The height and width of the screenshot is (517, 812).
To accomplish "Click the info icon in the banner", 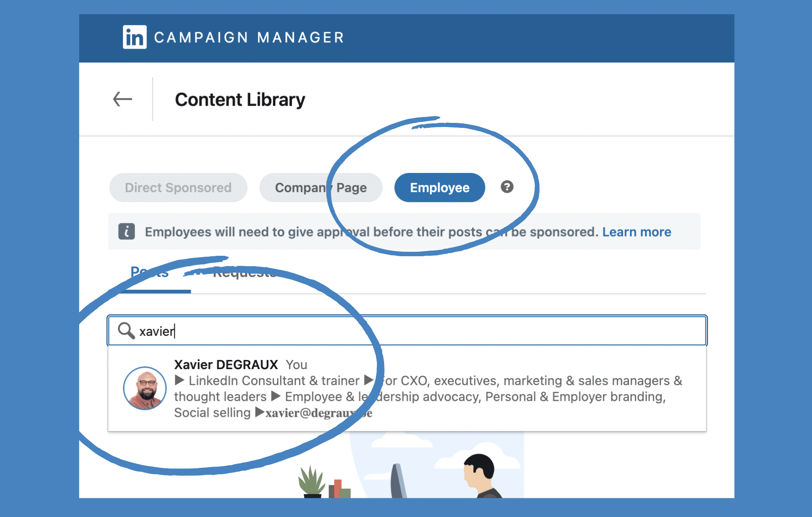I will click(x=127, y=232).
